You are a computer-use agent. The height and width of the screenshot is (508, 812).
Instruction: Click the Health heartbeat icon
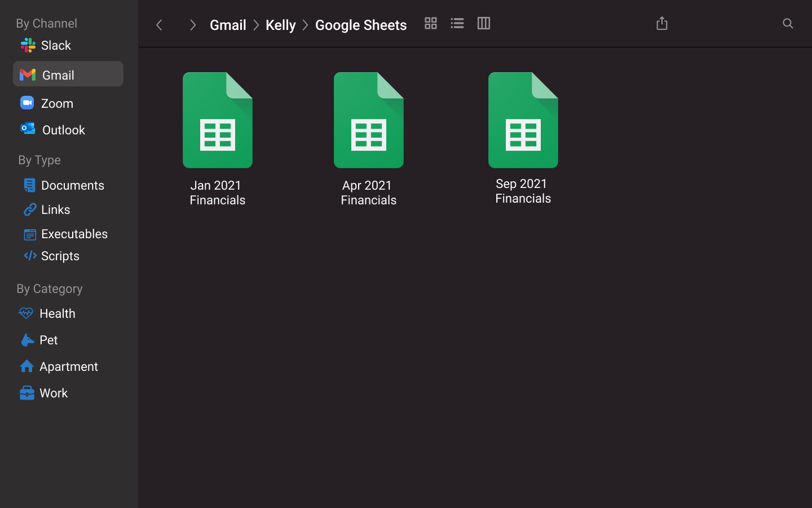(26, 313)
